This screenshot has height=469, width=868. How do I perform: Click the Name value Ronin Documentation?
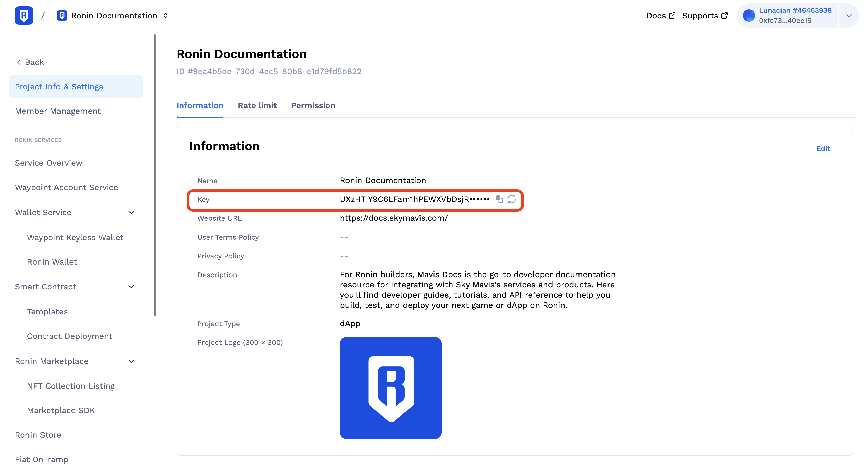click(x=383, y=180)
